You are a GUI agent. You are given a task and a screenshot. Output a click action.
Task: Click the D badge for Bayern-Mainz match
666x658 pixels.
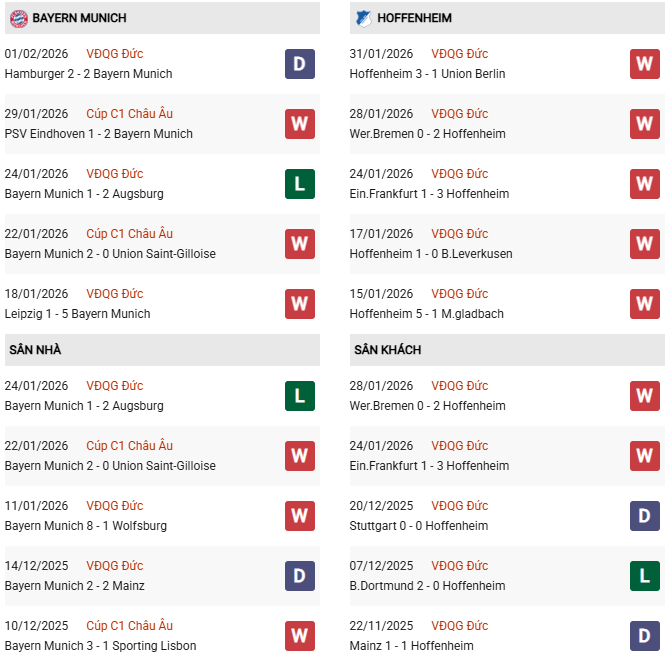click(299, 576)
